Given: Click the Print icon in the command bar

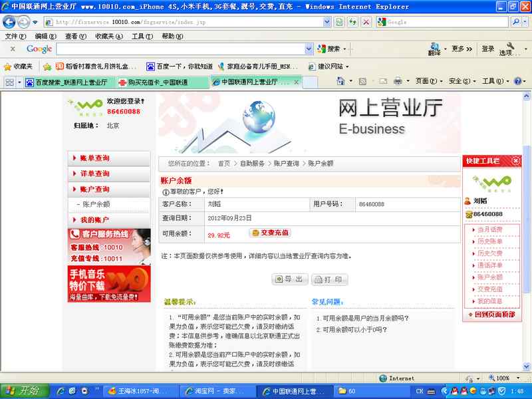Looking at the screenshot, I should click(398, 81).
